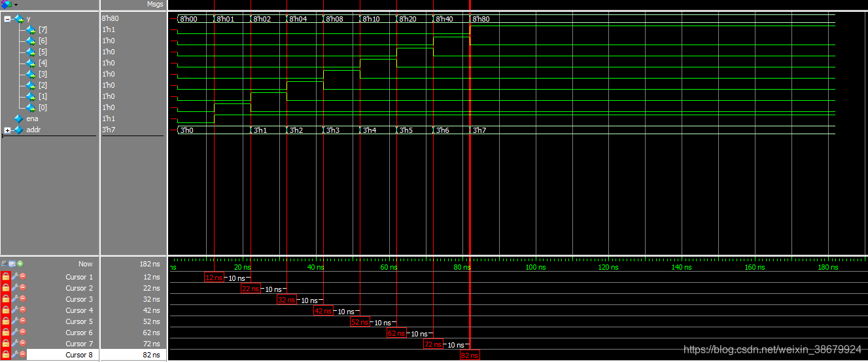Click Cursor 8 time value 82 ns
868x362 pixels.
(150, 355)
